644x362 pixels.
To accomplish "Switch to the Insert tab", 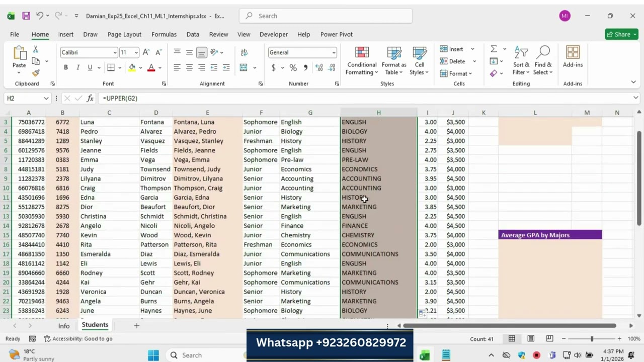I will [x=65, y=34].
